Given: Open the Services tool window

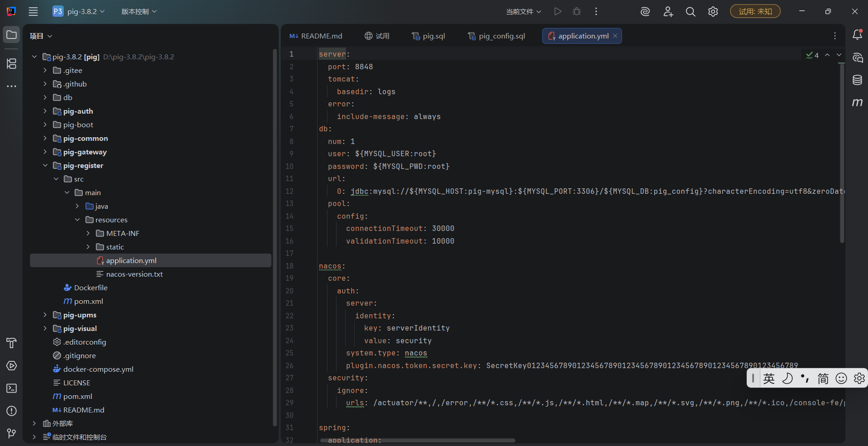Looking at the screenshot, I should pyautogui.click(x=11, y=365).
